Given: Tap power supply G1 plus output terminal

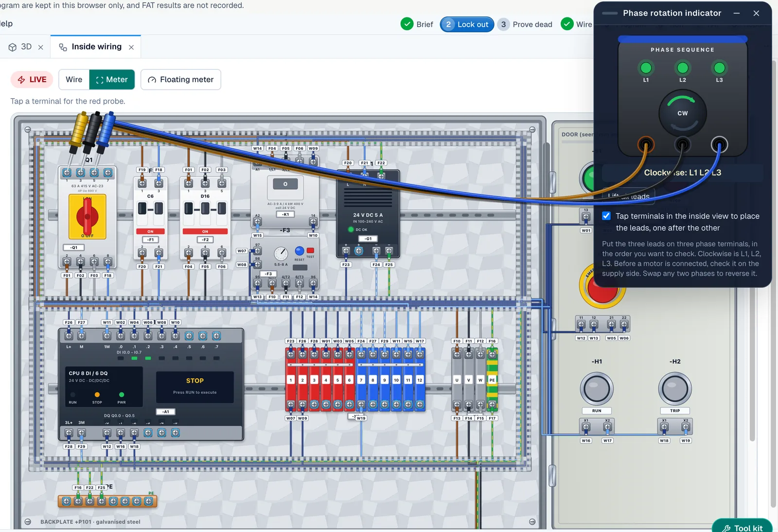Looking at the screenshot, I should click(x=346, y=251).
